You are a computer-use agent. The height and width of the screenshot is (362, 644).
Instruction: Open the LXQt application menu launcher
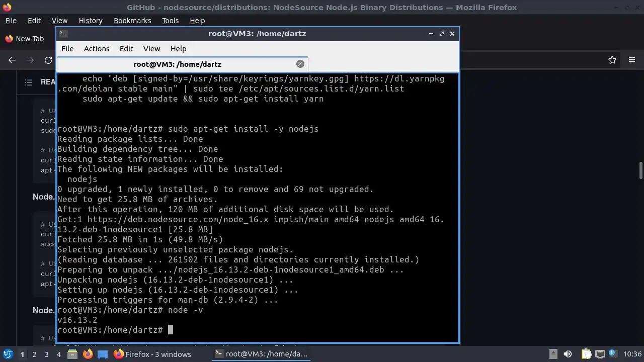pos(8,354)
